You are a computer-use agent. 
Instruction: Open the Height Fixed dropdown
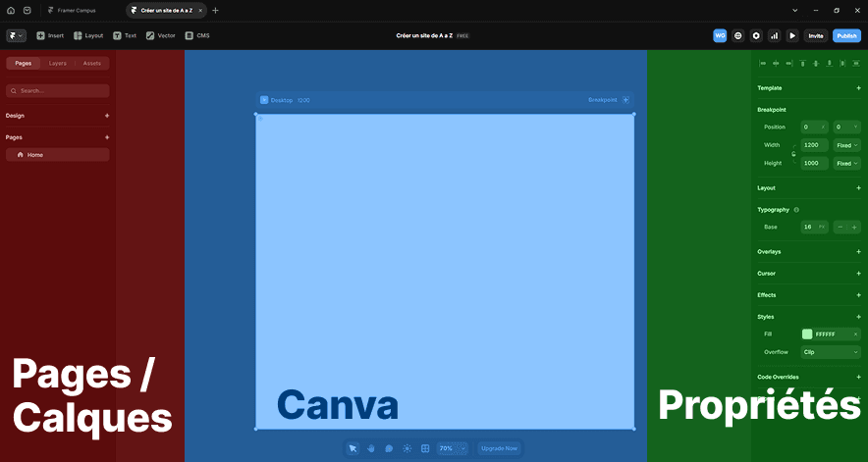847,163
